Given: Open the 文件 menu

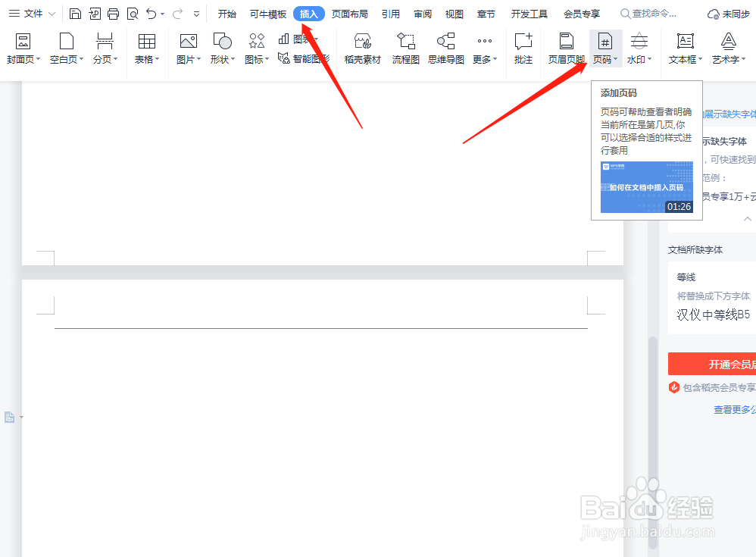Looking at the screenshot, I should pos(32,14).
